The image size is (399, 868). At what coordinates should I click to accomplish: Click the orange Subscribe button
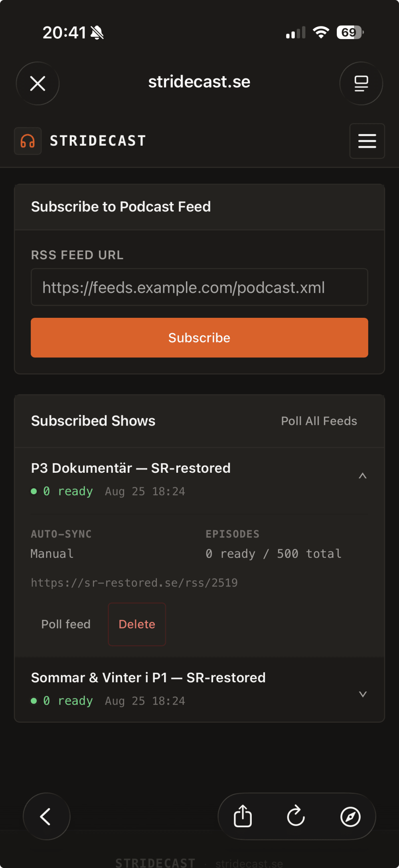tap(199, 338)
